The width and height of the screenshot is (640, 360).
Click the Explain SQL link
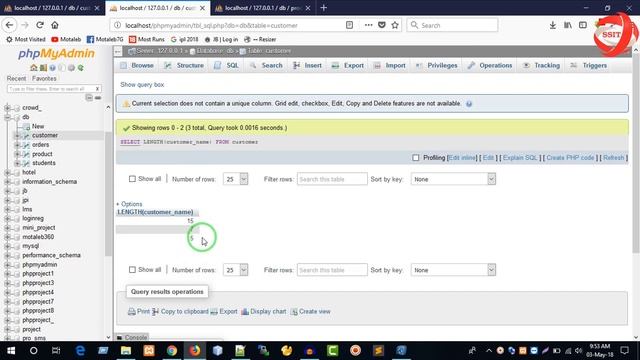pyautogui.click(x=520, y=158)
